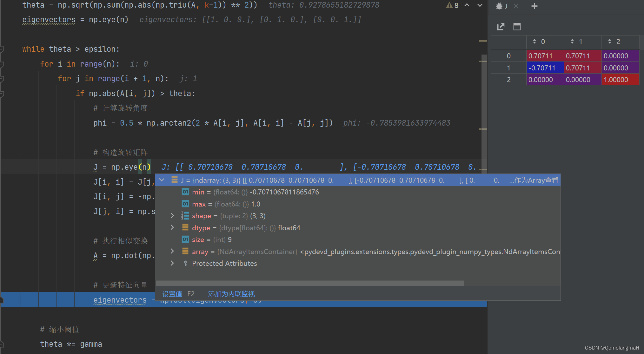Collapse the J ndarray node
This screenshot has height=354, width=644.
pyautogui.click(x=162, y=180)
